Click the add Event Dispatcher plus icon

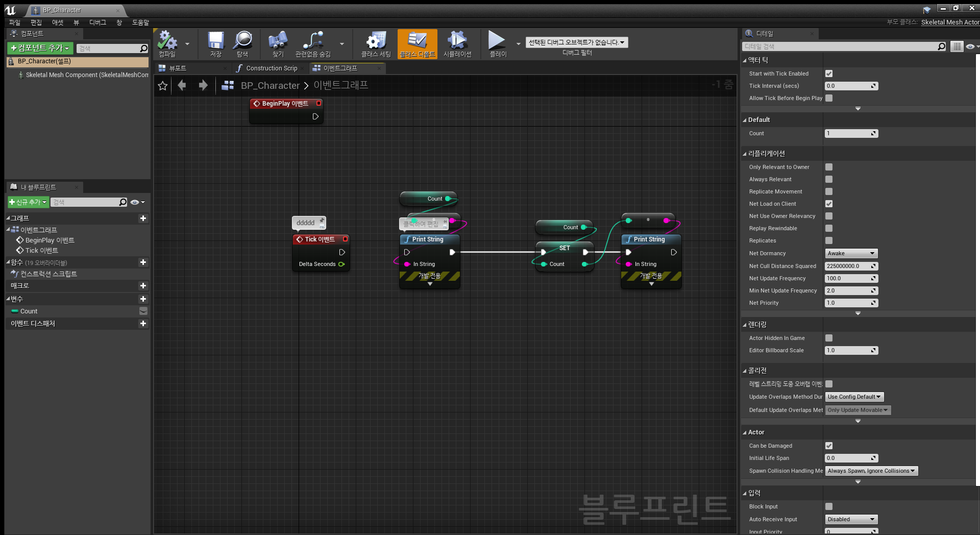tap(143, 323)
